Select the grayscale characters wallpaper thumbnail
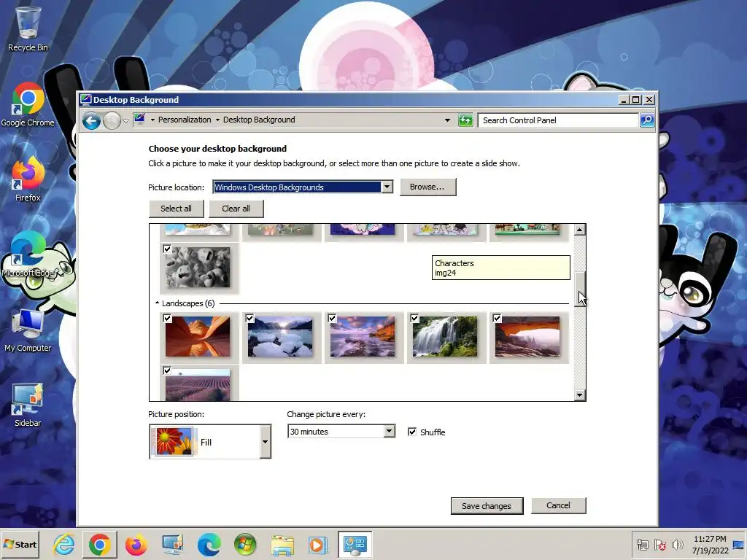 (198, 267)
